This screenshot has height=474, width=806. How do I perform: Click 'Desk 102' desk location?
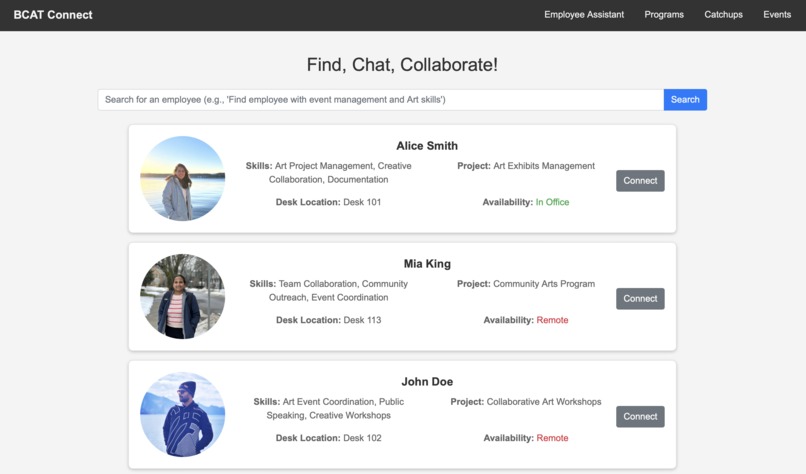(x=362, y=438)
